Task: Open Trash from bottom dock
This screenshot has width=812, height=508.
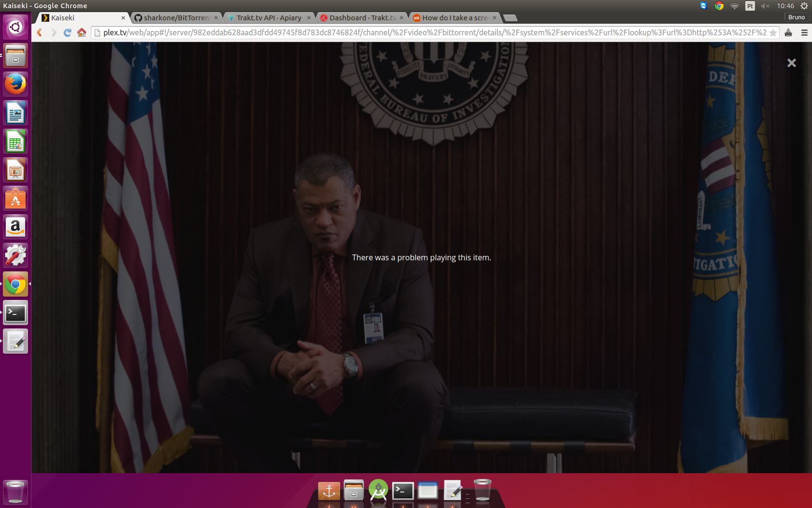Action: pos(482,490)
